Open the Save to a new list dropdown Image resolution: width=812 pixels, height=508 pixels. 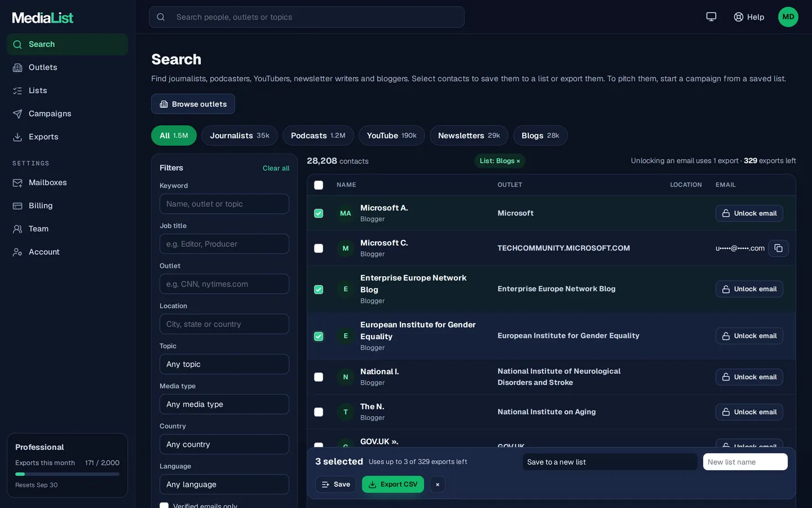coord(610,462)
